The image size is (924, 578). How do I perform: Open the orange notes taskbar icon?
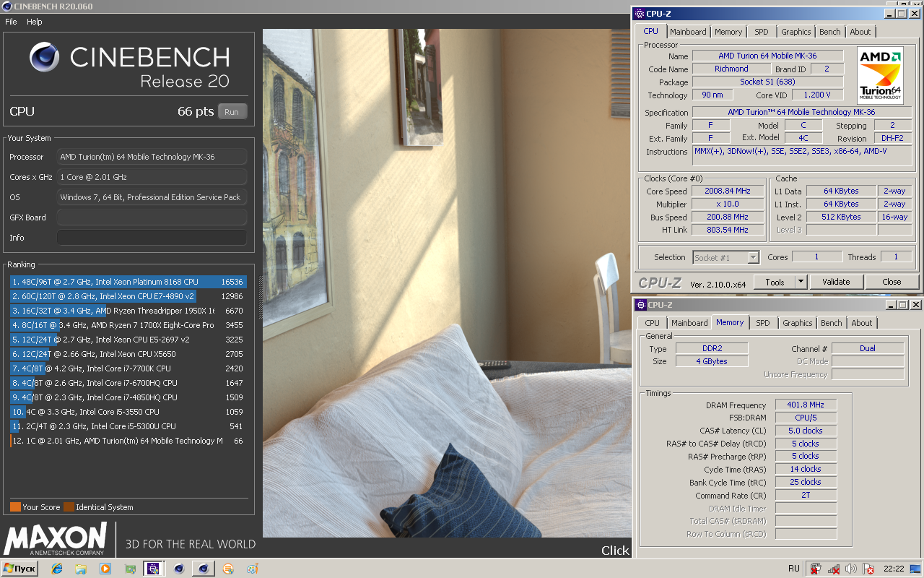pyautogui.click(x=227, y=569)
